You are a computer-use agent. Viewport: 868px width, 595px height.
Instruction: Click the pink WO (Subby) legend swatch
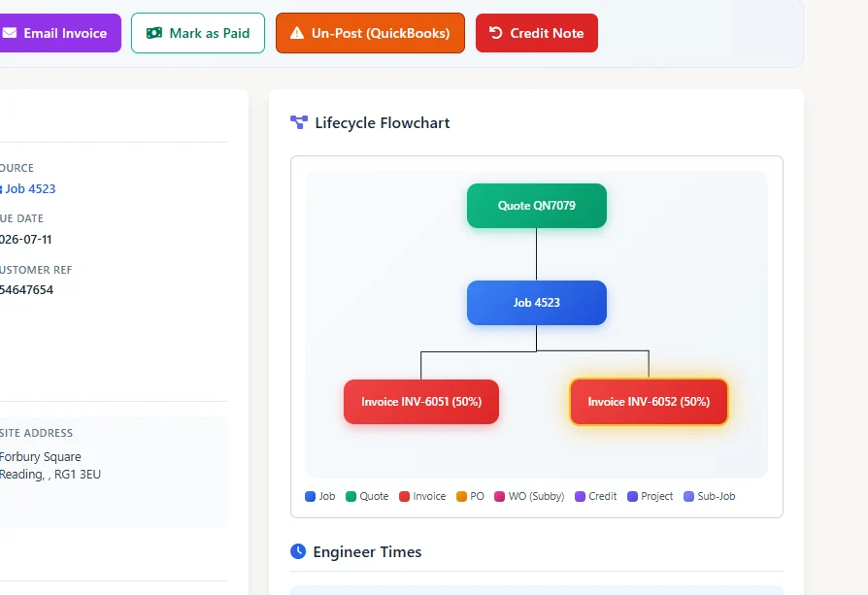(x=499, y=496)
